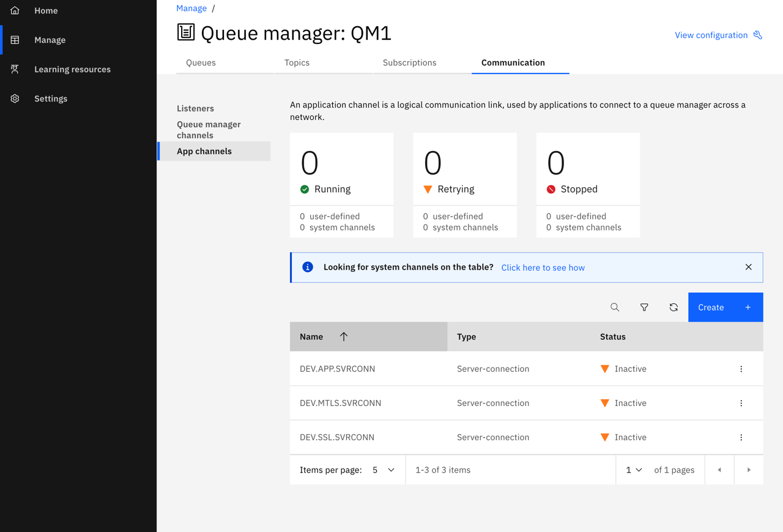Click the Create button

pos(725,307)
